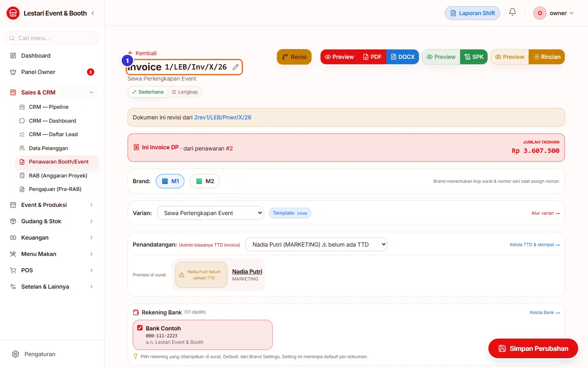The height and width of the screenshot is (368, 588).
Task: Open the owner account menu
Action: tap(554, 13)
